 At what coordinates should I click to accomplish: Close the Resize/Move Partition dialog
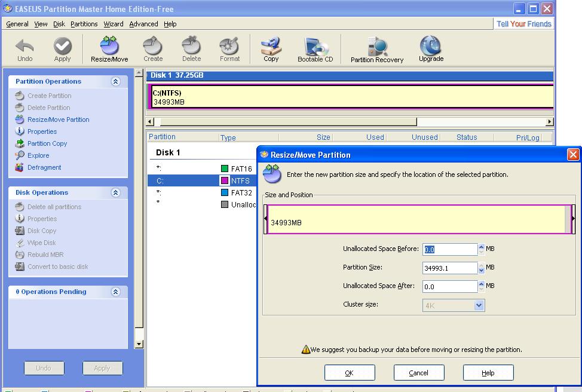[573, 154]
